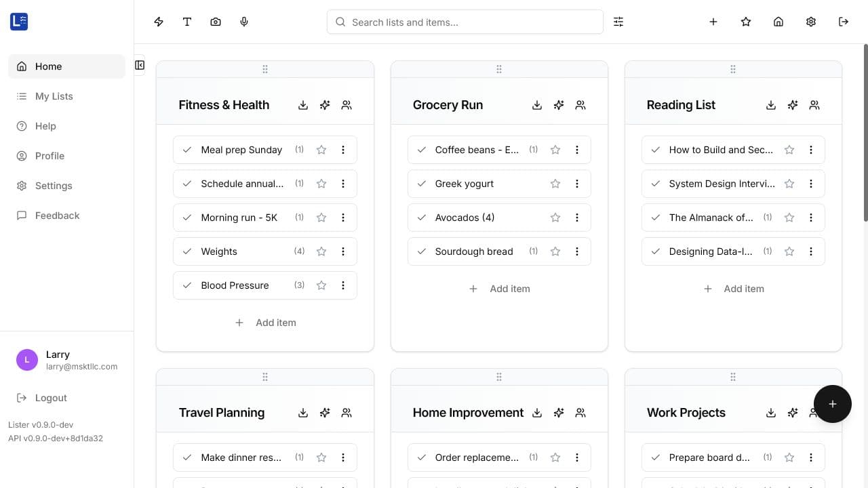The image size is (868, 488).
Task: Open options menu for How to Build item
Action: [x=811, y=150]
